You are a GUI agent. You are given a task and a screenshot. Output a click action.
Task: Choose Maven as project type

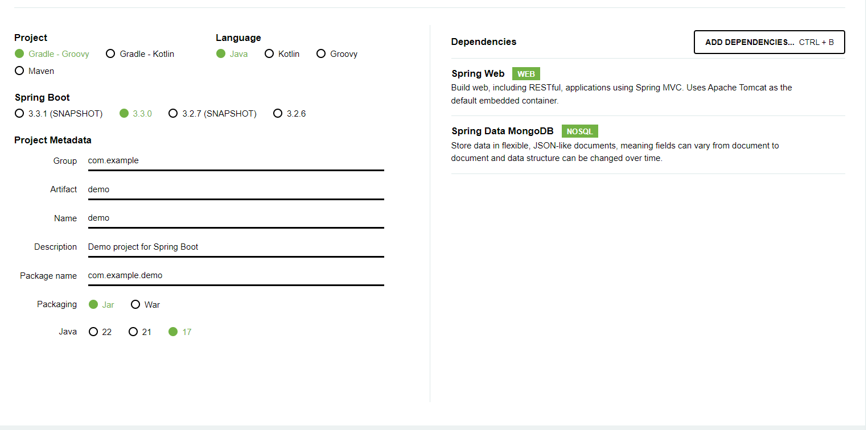(35, 71)
